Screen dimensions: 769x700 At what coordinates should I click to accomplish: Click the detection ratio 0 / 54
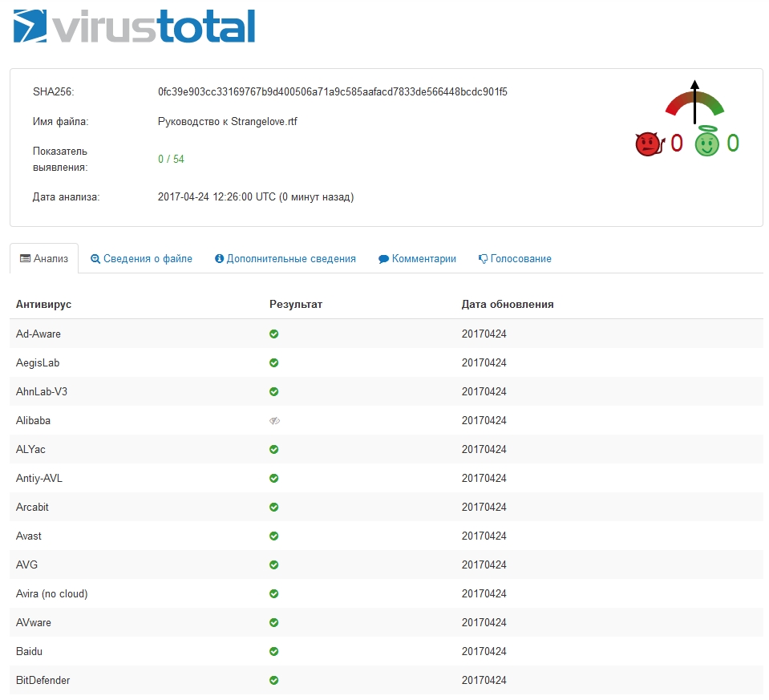pos(171,159)
